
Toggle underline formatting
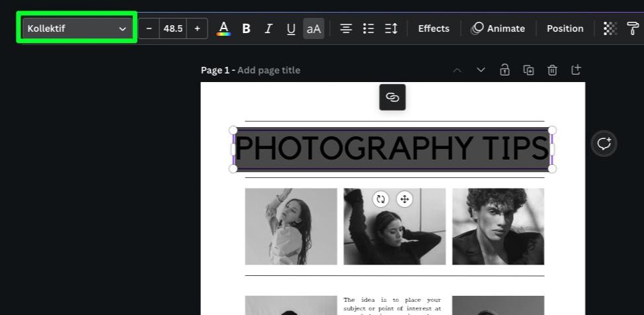[x=291, y=28]
